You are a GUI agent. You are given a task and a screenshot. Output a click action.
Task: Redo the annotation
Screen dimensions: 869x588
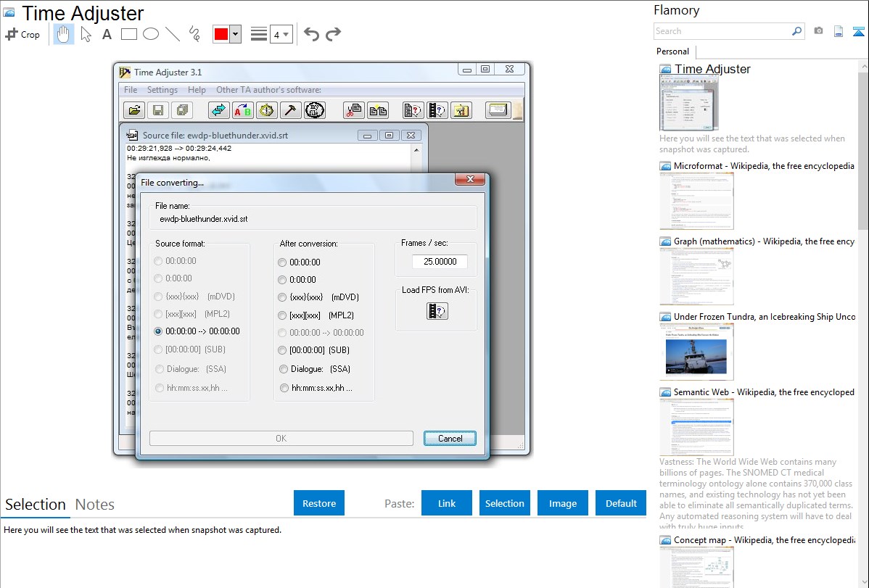point(333,34)
